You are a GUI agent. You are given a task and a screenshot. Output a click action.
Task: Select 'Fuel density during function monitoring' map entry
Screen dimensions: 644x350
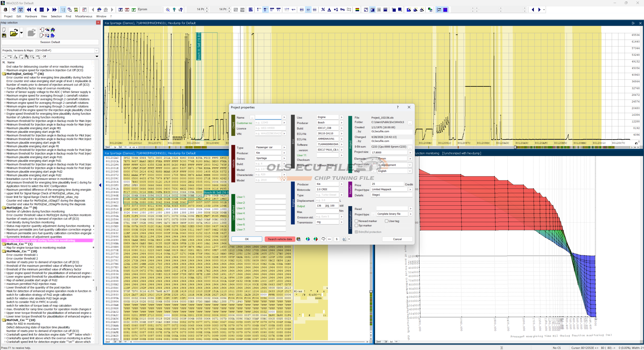click(30, 222)
